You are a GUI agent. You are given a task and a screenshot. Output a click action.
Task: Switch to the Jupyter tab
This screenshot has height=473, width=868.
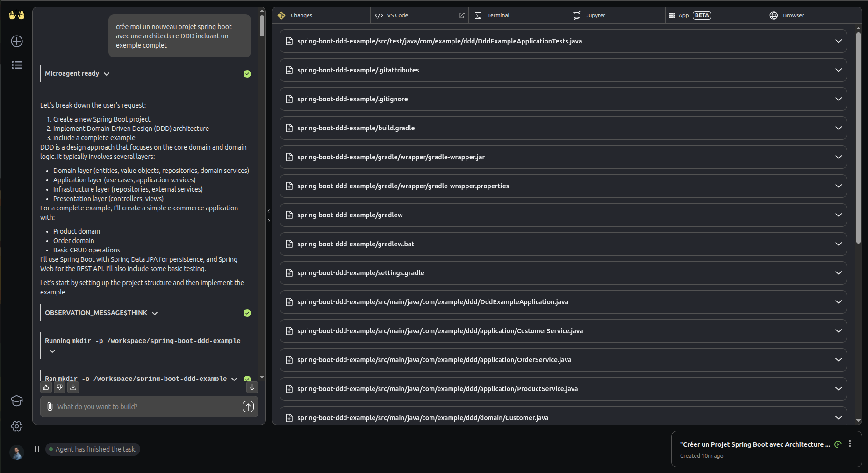point(595,15)
